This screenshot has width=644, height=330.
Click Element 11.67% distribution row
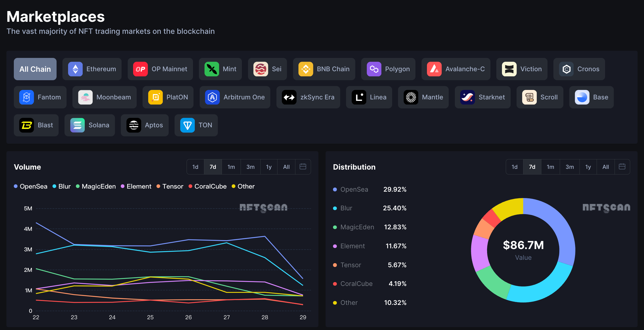click(370, 246)
